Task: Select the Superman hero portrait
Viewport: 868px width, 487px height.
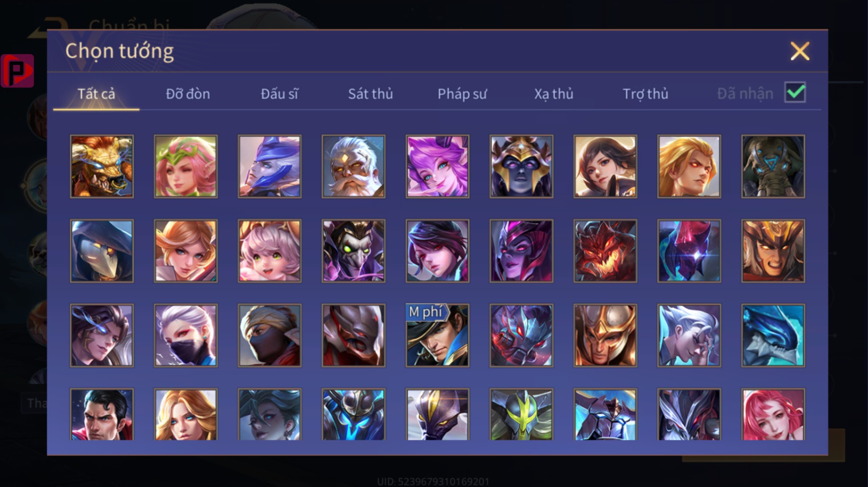Action: 102,414
